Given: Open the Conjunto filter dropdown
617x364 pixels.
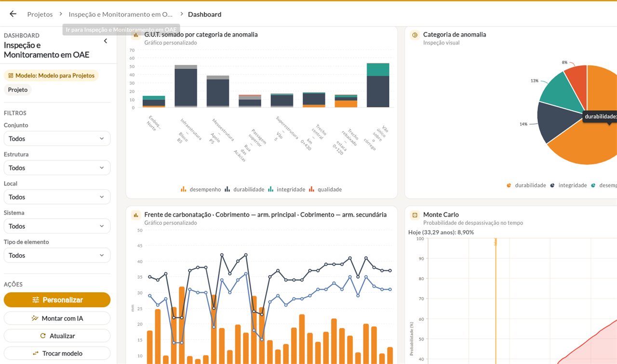Looking at the screenshot, I should 57,139.
